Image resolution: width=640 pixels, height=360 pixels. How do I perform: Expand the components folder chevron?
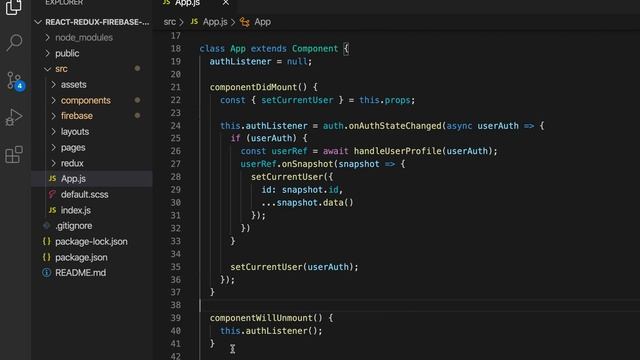pyautogui.click(x=53, y=100)
